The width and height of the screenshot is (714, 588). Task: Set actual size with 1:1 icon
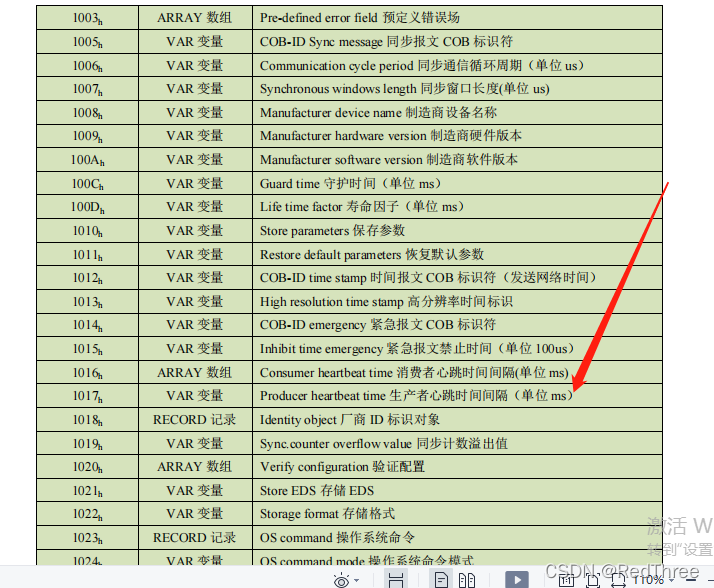coord(566,580)
